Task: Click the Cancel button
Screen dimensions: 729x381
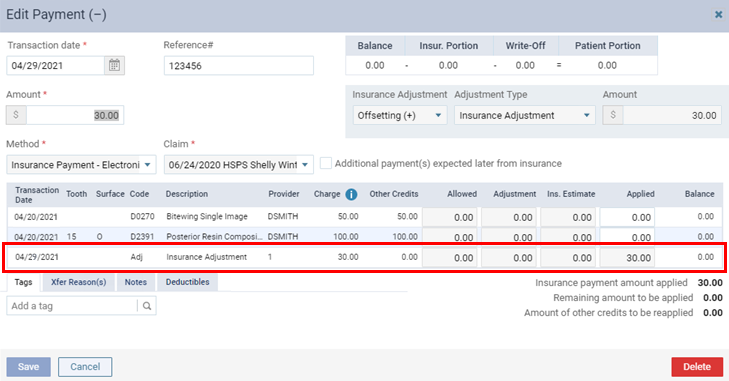Action: pos(85,367)
